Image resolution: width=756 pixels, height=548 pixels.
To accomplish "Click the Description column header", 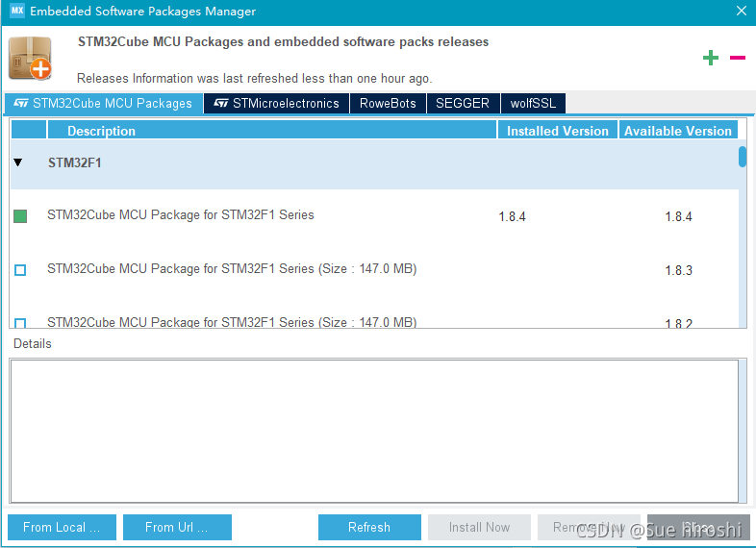I will [272, 130].
